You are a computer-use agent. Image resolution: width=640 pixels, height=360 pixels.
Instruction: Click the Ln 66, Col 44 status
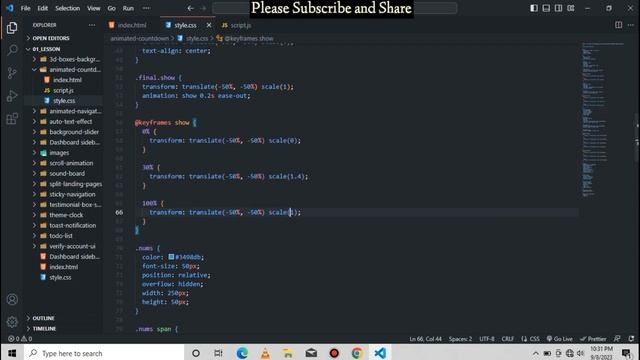(425, 339)
